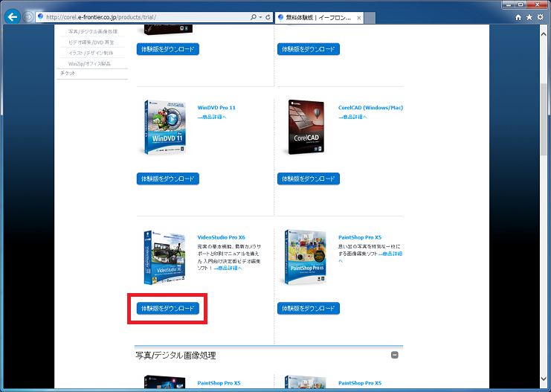The image size is (551, 392).
Task: Close the 無料体験版 browser tab
Action: [x=359, y=18]
